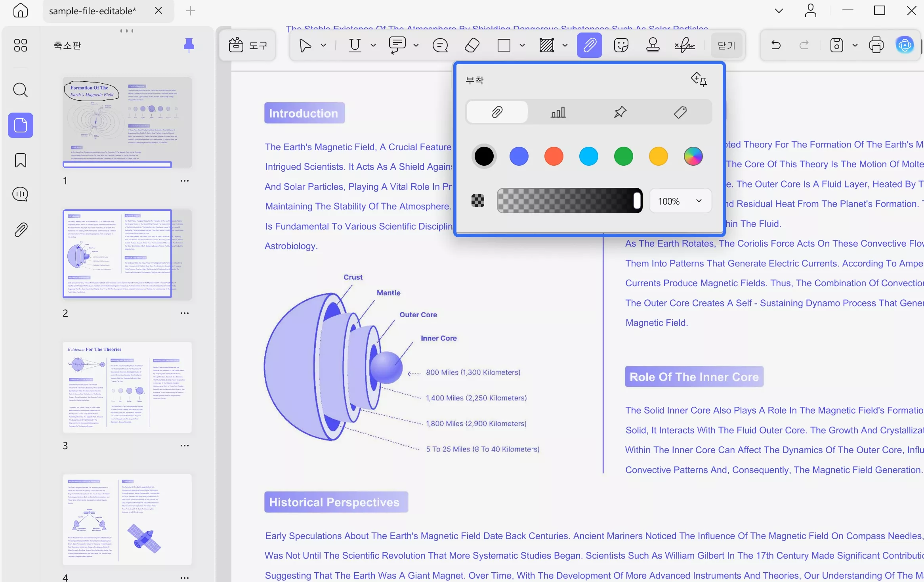Add a new tab
Viewport: 924px width, 582px height.
pyautogui.click(x=191, y=11)
